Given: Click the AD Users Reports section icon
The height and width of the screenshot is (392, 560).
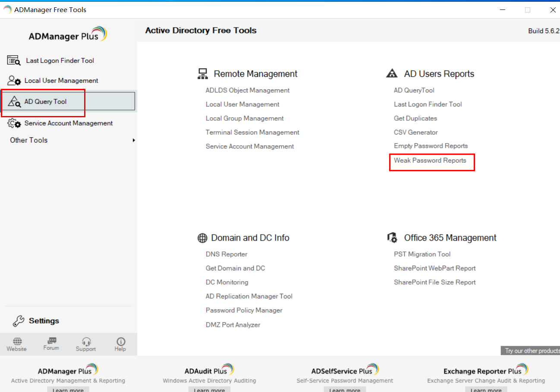Looking at the screenshot, I should (x=392, y=74).
